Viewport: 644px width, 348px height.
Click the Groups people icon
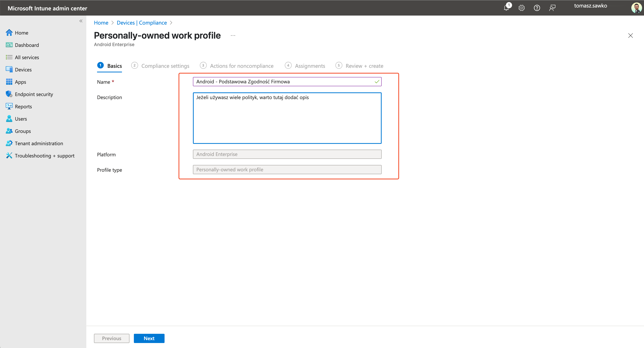pyautogui.click(x=9, y=131)
